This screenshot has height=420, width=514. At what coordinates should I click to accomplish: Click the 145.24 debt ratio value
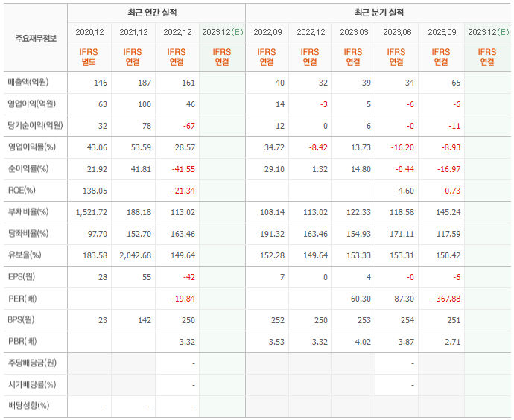click(448, 212)
